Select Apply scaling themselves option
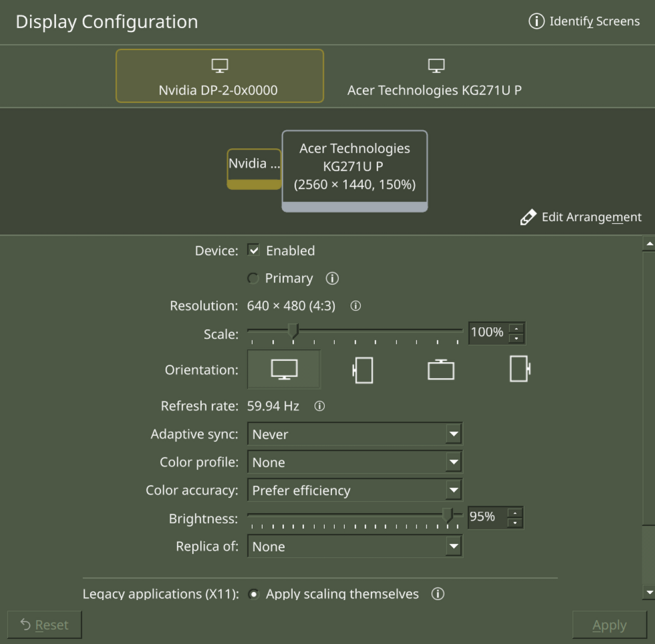This screenshot has height=644, width=655. pos(253,593)
